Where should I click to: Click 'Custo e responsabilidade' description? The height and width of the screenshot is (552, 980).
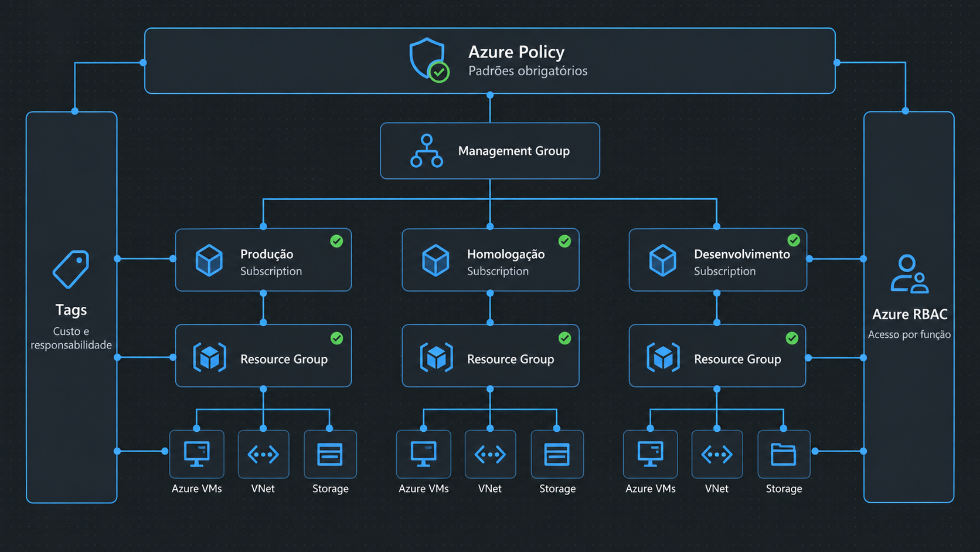coord(71,338)
